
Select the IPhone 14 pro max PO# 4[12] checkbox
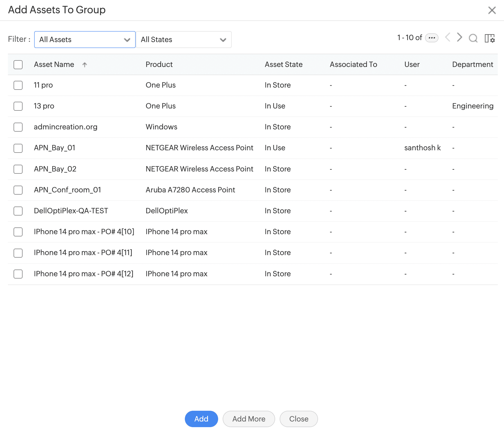coord(18,274)
